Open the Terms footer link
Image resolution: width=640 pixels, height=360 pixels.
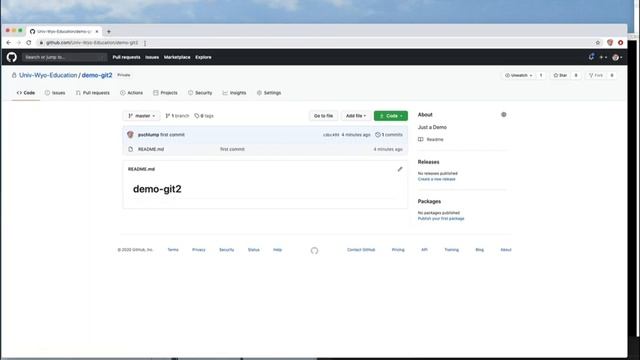(173, 250)
